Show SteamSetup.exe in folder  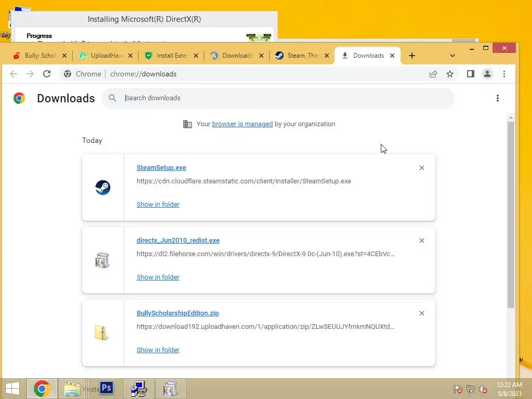point(158,205)
